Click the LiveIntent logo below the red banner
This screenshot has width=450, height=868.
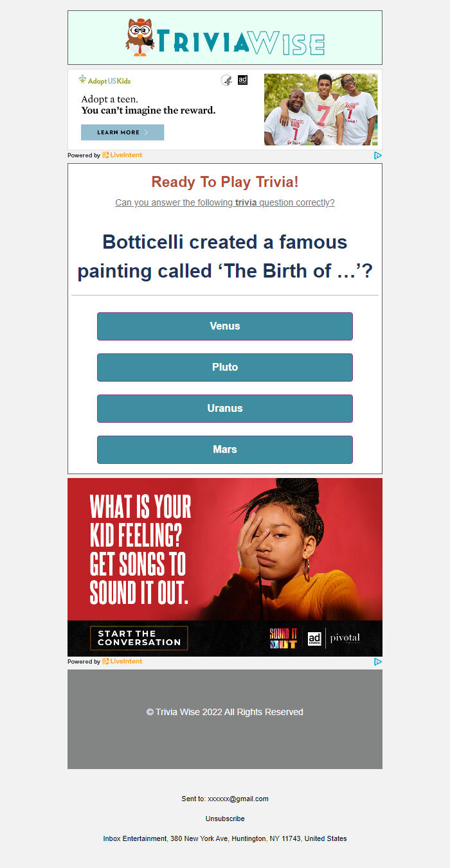coord(122,662)
